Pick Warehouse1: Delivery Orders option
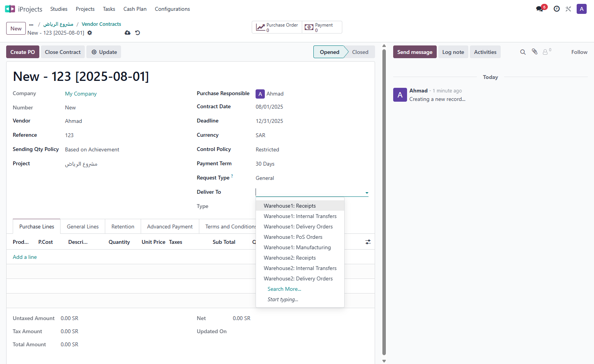Image resolution: width=594 pixels, height=364 pixels. pos(300,226)
